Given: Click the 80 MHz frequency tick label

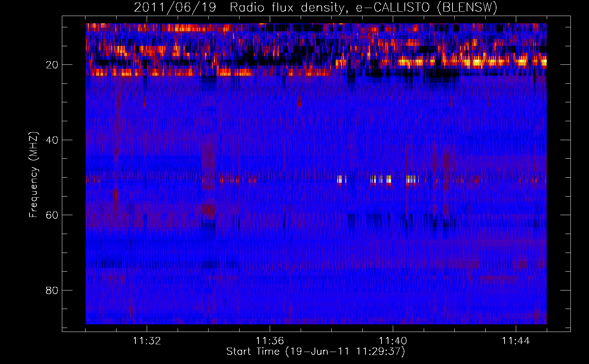Looking at the screenshot, I should pyautogui.click(x=52, y=290).
